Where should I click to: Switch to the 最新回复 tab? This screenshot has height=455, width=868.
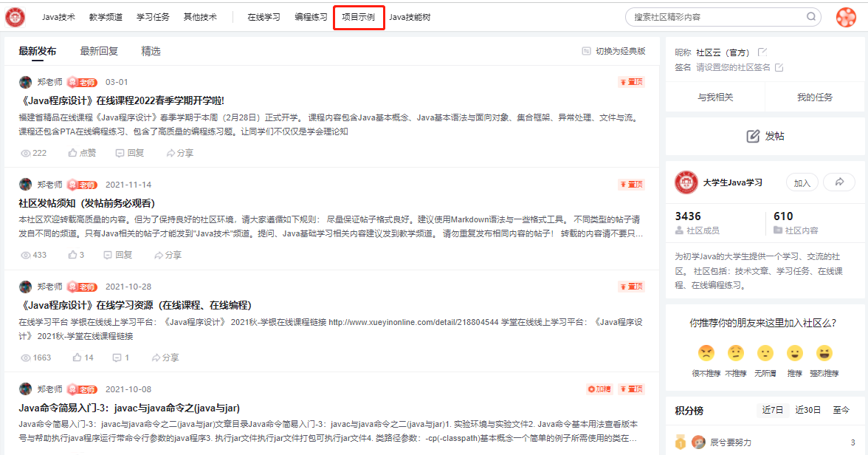click(x=99, y=51)
